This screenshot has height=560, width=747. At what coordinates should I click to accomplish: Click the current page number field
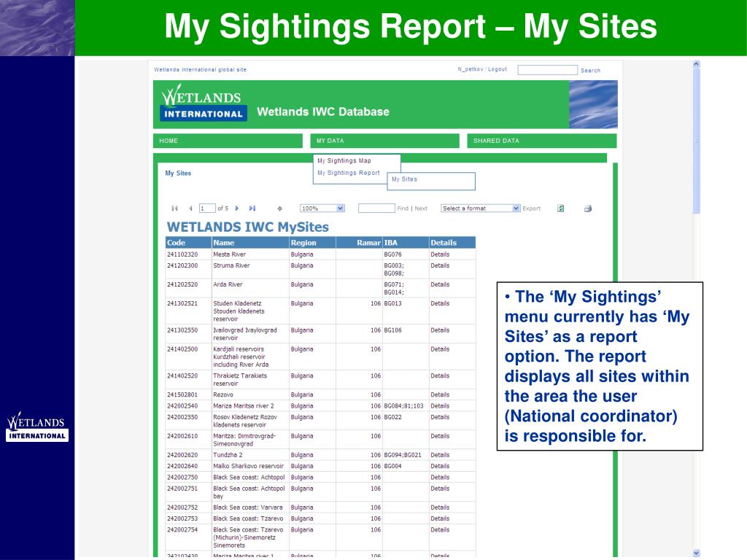point(207,209)
